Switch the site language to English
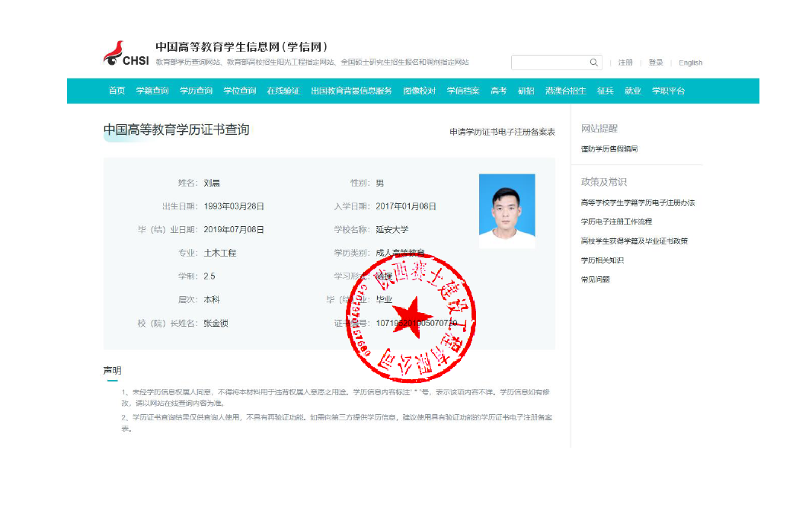The height and width of the screenshot is (517, 812). [x=690, y=62]
